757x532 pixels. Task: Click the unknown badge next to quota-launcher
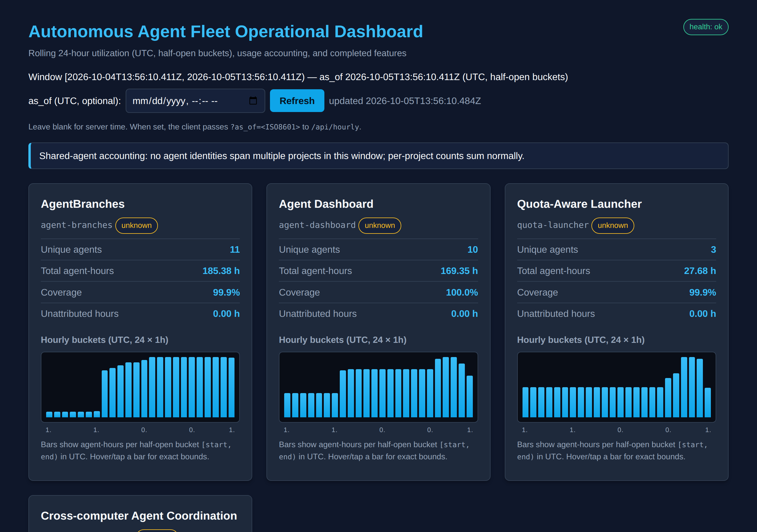point(613,226)
